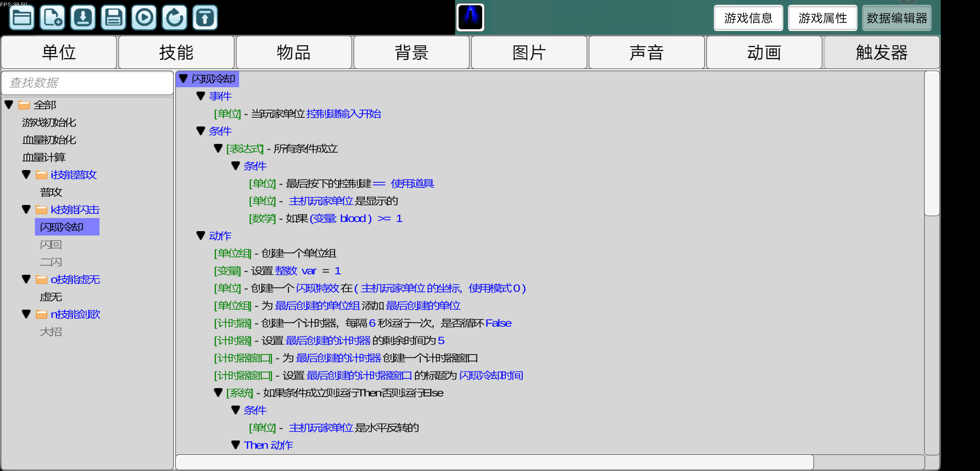Select the 是水平反转的 condition row
Image resolution: width=980 pixels, height=471 pixels.
point(334,428)
